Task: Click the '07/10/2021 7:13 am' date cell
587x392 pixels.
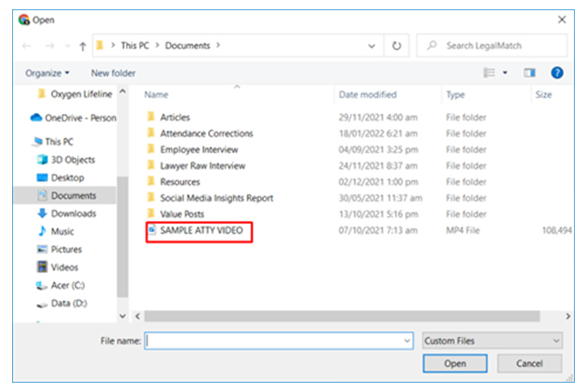Action: click(378, 230)
